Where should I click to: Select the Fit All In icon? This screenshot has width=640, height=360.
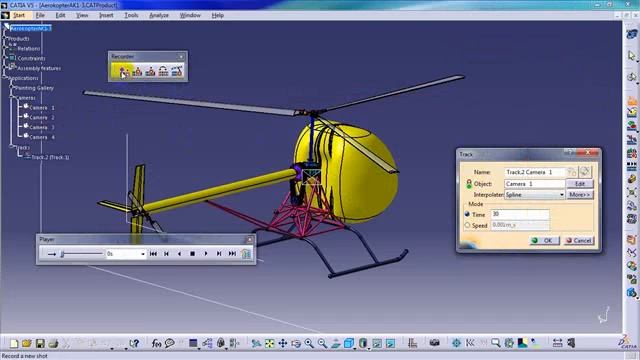pyautogui.click(x=269, y=344)
